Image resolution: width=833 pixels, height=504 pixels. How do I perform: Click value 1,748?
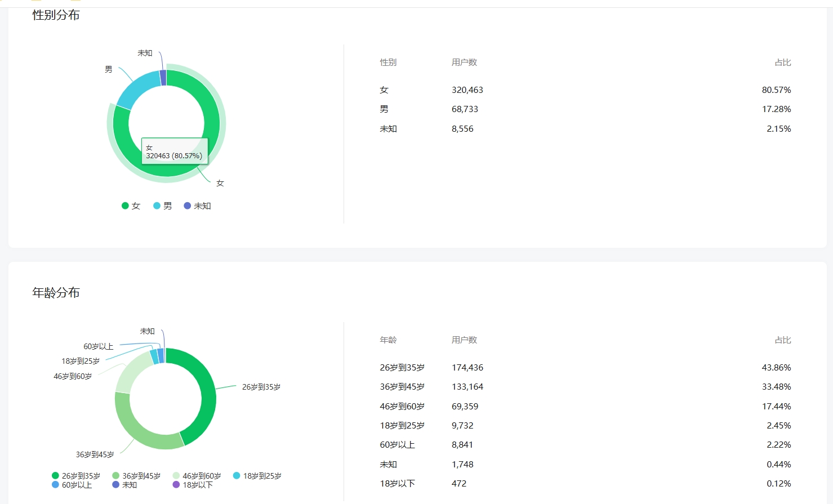click(x=462, y=465)
